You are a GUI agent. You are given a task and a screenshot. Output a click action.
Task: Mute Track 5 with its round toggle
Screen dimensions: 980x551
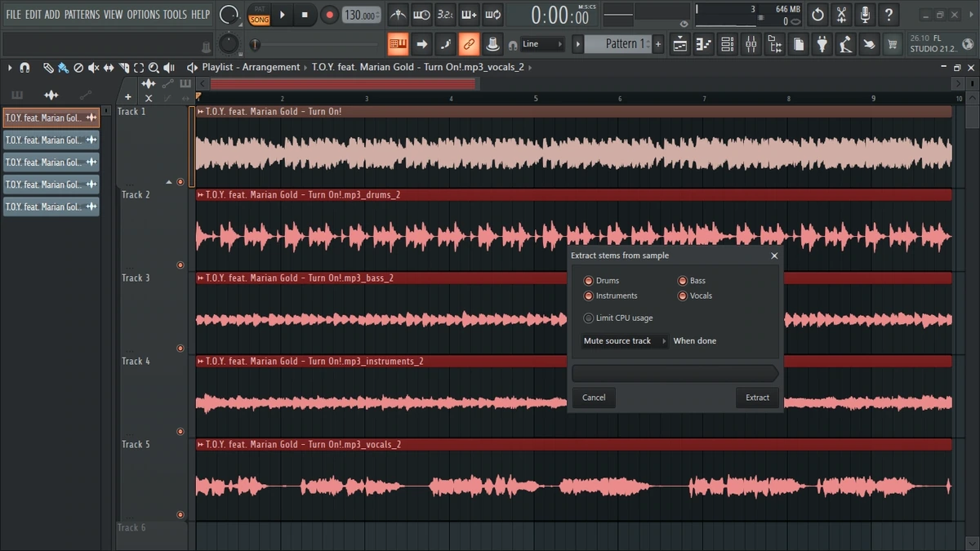(180, 515)
